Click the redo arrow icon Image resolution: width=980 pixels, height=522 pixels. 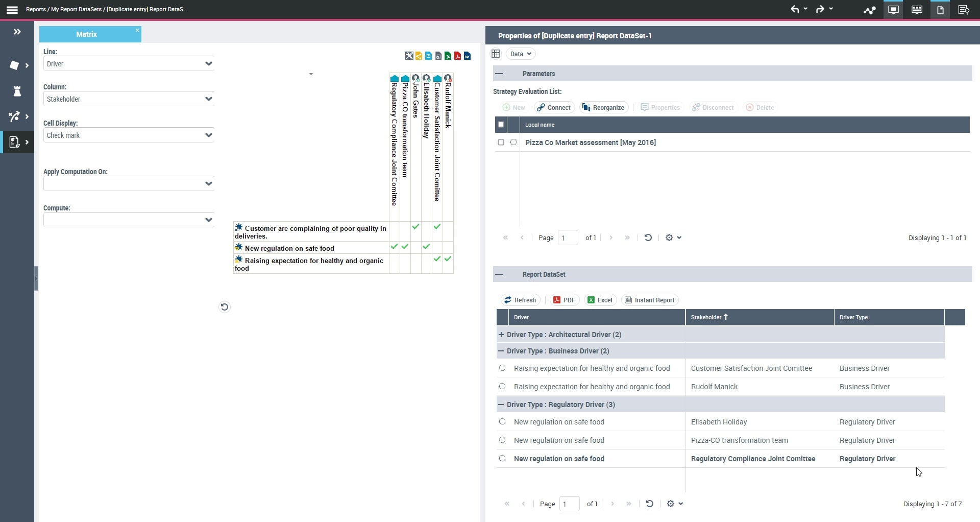pyautogui.click(x=820, y=9)
